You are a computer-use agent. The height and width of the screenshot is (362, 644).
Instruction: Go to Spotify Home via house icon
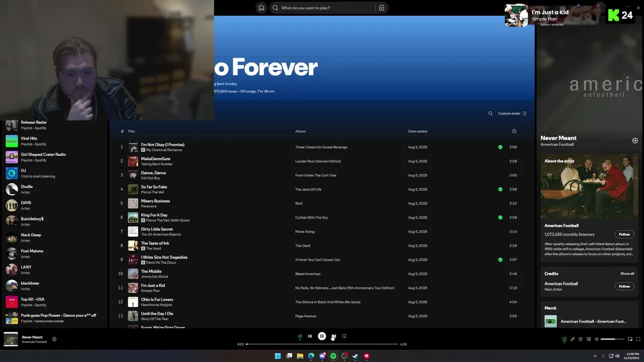(x=261, y=8)
